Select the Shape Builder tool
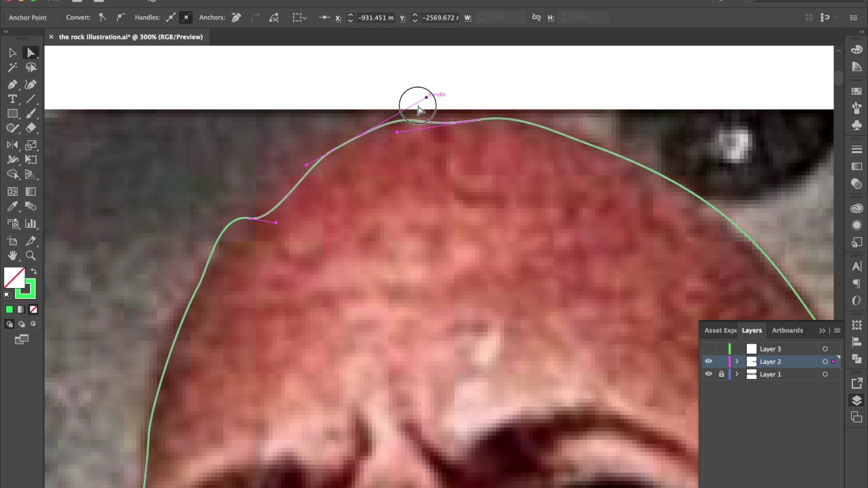868x488 pixels. [x=13, y=175]
